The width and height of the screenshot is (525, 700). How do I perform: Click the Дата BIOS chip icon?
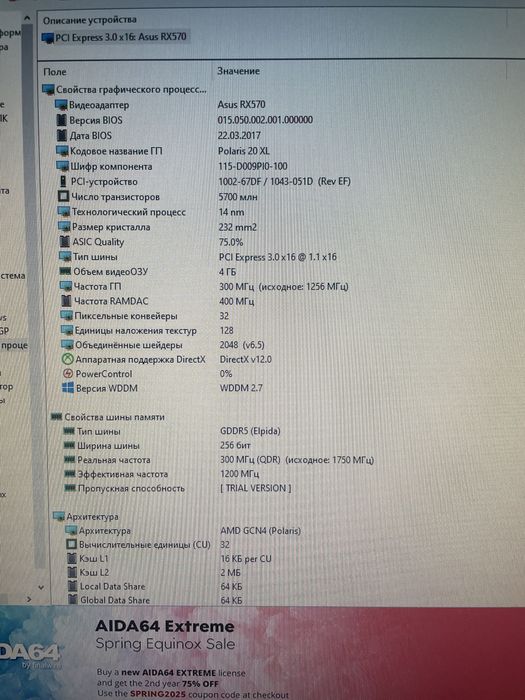(62, 135)
